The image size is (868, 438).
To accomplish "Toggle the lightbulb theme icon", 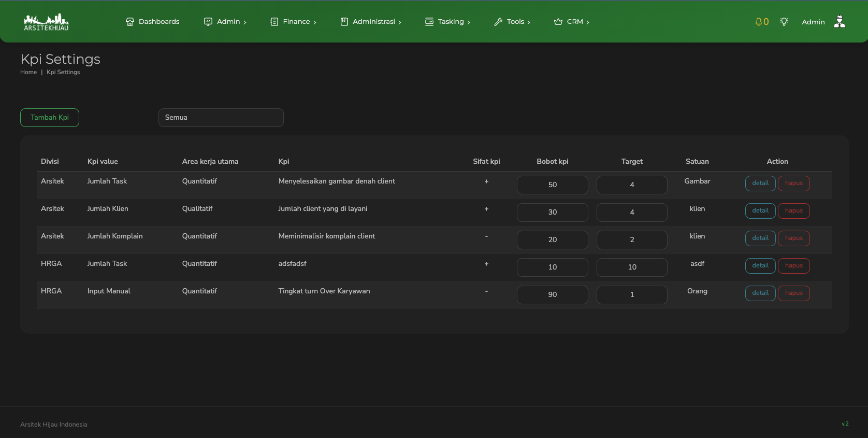I will [x=784, y=22].
